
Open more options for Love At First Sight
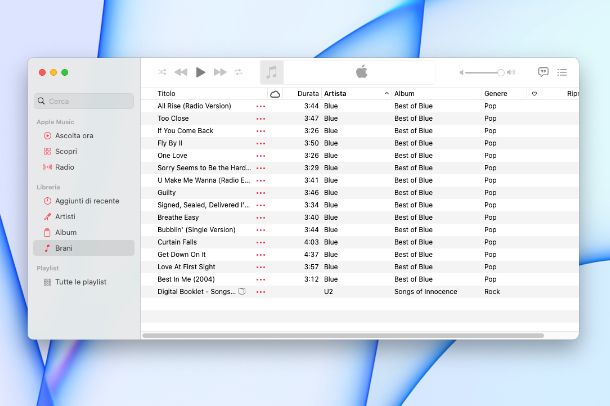(261, 267)
